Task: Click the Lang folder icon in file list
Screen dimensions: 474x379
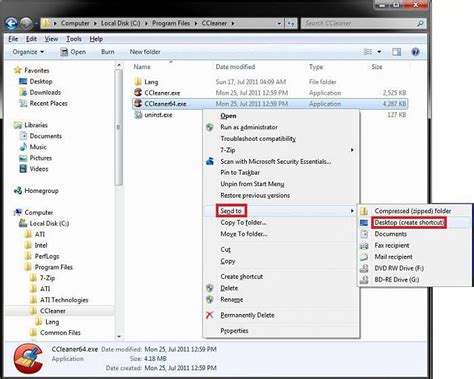Action: click(138, 82)
